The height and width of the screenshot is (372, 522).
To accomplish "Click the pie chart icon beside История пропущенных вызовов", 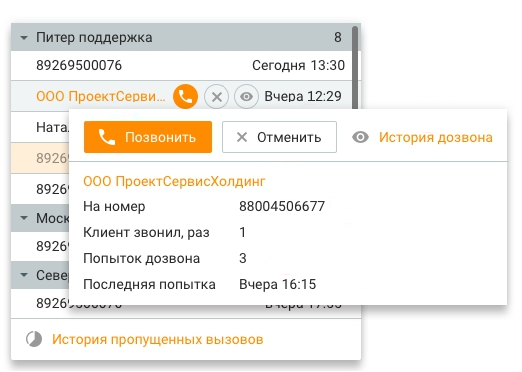I will [x=34, y=339].
